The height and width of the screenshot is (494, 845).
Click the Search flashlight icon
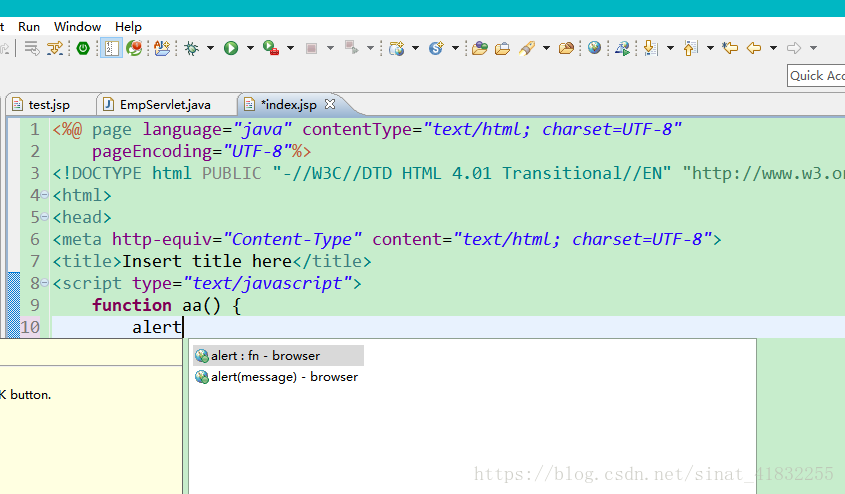click(527, 48)
